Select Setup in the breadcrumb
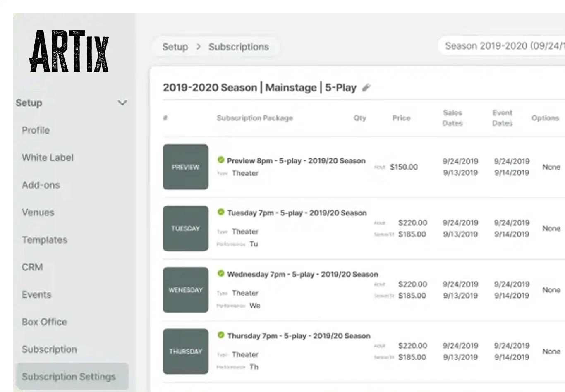Viewport: 565px width, 392px height. (175, 47)
